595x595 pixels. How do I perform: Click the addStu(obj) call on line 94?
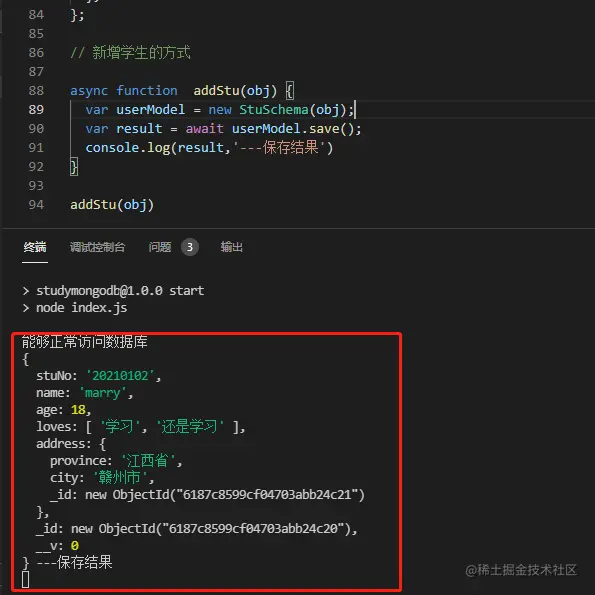coord(112,205)
